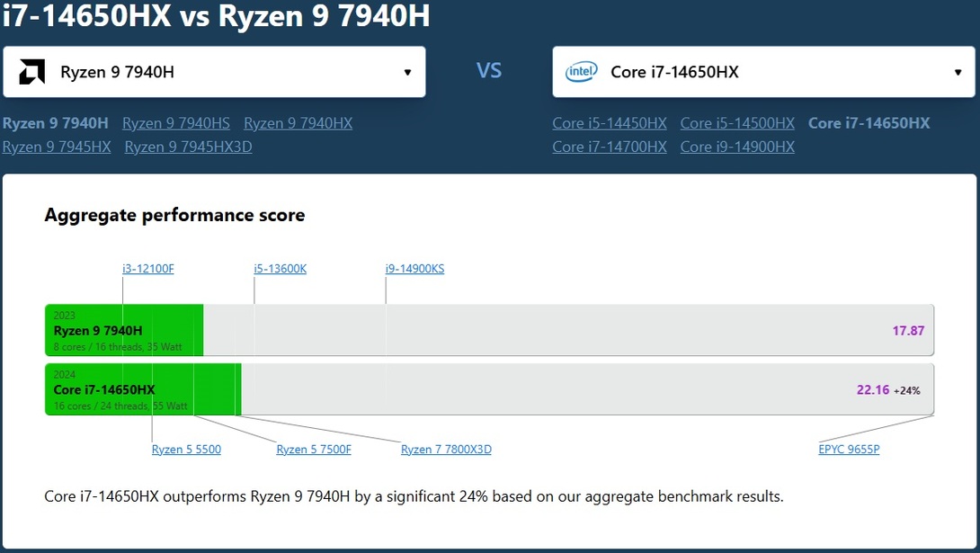
Task: Click the page title i7-14650HX vs Ryzen 9 7940H
Action: pyautogui.click(x=217, y=15)
